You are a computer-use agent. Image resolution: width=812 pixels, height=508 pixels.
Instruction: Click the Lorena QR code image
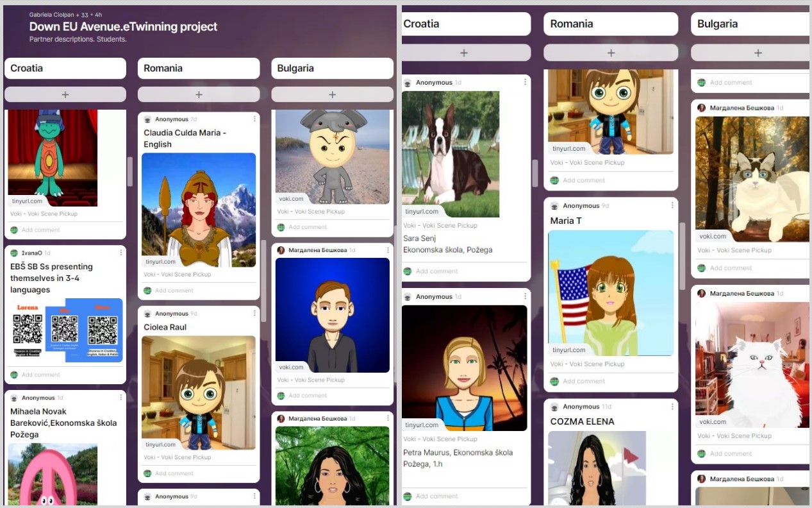27,329
